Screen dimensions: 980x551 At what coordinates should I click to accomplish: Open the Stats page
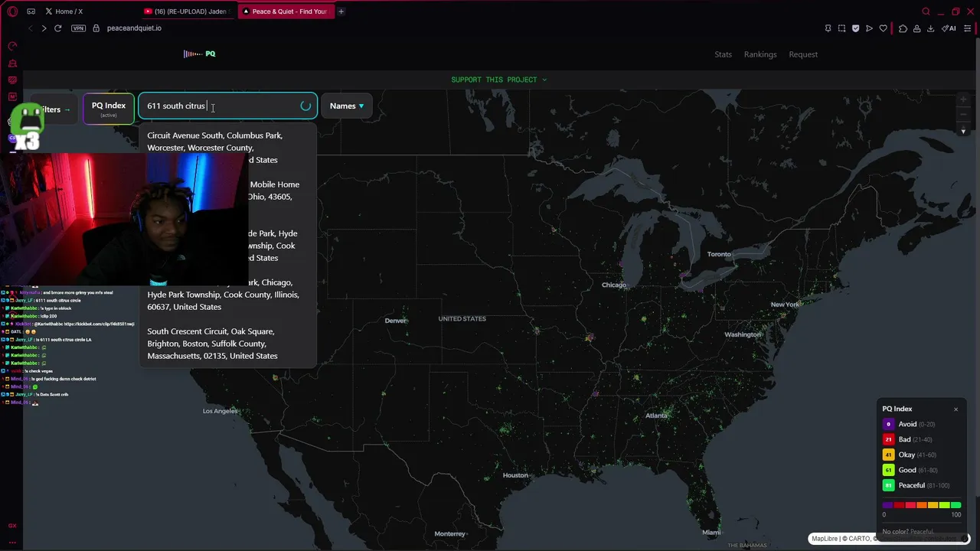pos(724,54)
